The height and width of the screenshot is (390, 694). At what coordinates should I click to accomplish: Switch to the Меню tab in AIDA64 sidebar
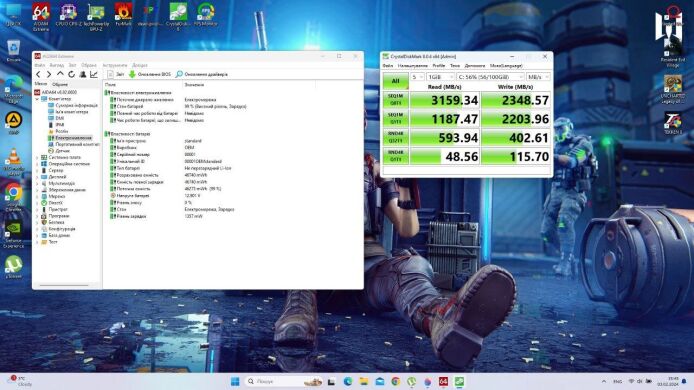tap(41, 84)
